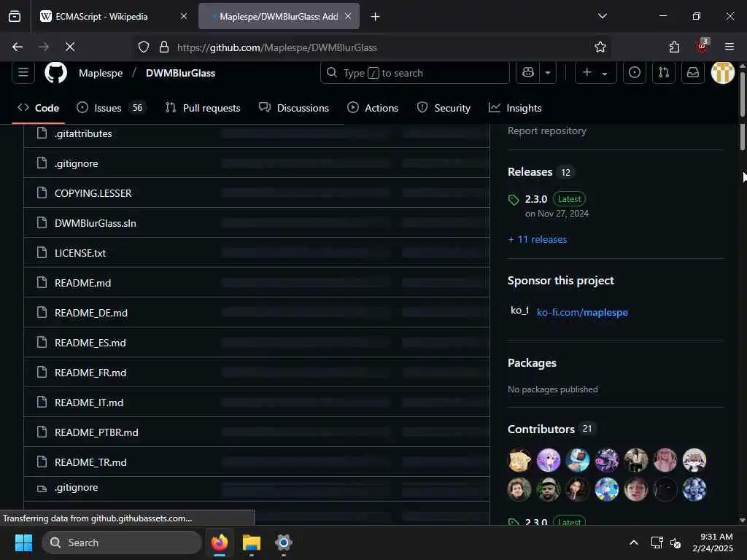Switch to Pull requests tab
Image resolution: width=747 pixels, height=560 pixels.
tap(203, 108)
